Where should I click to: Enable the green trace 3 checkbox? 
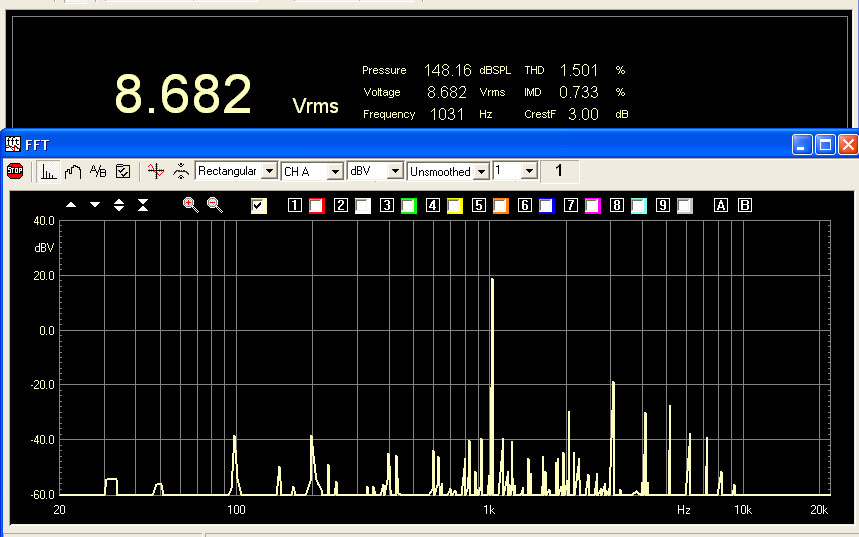(x=408, y=206)
